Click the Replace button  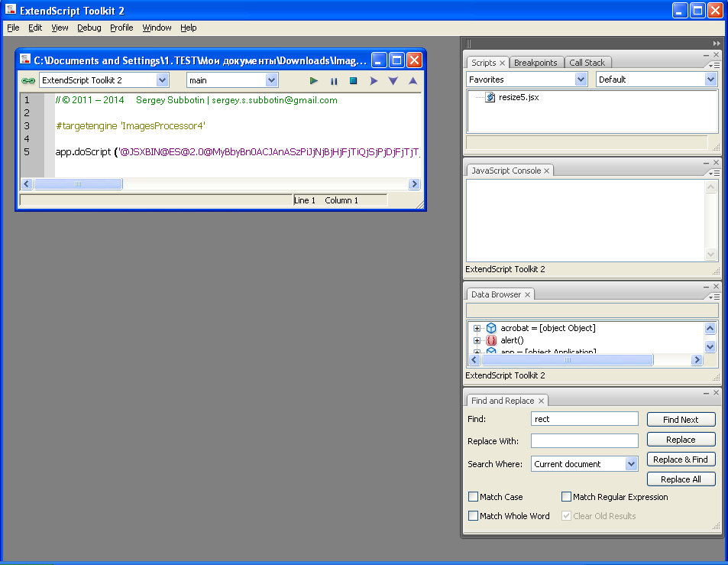click(x=681, y=440)
